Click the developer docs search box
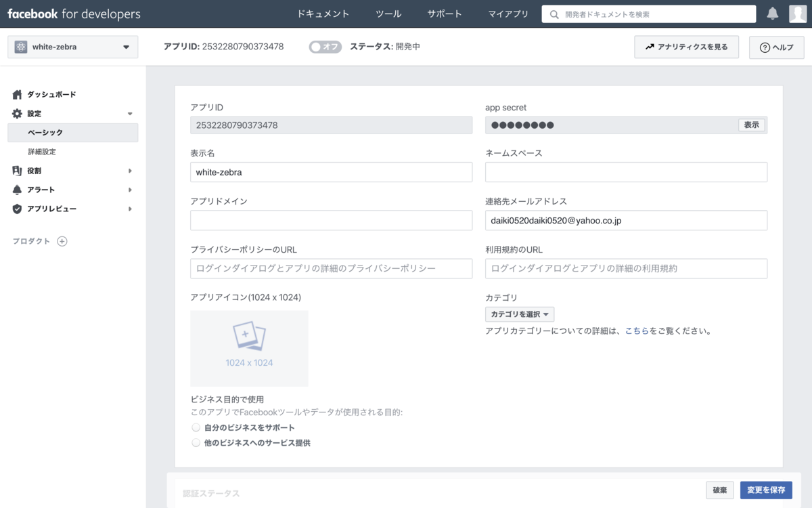The width and height of the screenshot is (812, 508). tap(649, 14)
